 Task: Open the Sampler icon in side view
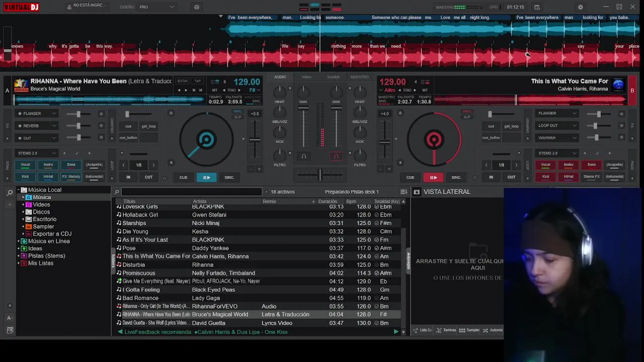point(469,330)
